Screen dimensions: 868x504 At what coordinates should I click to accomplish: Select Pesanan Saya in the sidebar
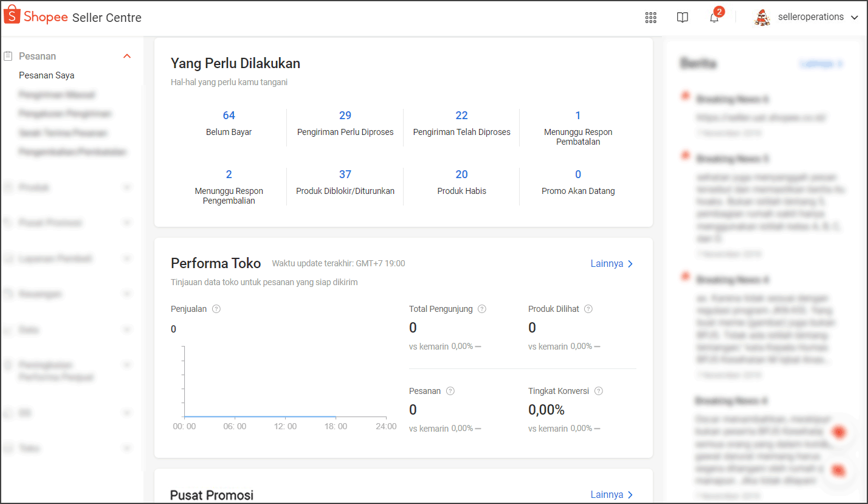[x=47, y=75]
